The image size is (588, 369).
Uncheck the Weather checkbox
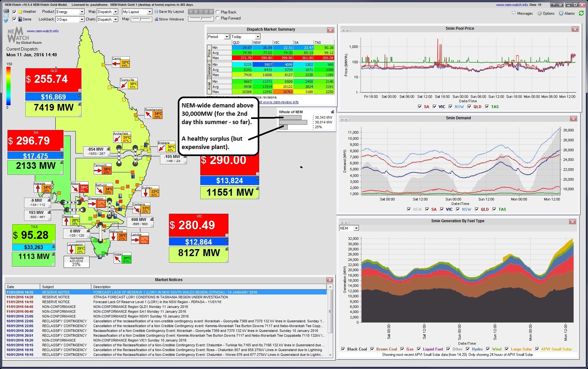tap(14, 12)
